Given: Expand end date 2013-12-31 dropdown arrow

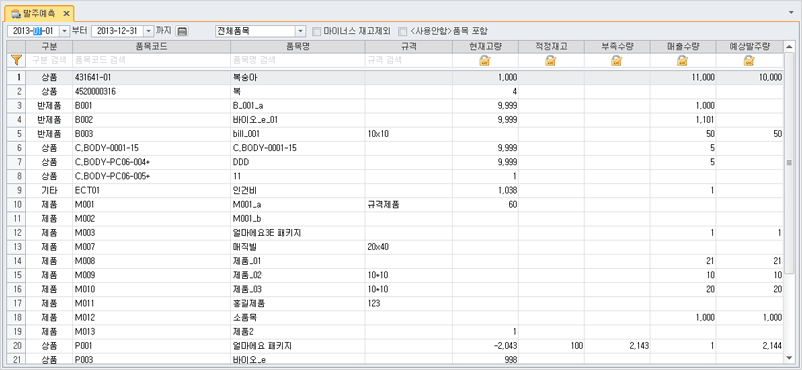Looking at the screenshot, I should (148, 31).
